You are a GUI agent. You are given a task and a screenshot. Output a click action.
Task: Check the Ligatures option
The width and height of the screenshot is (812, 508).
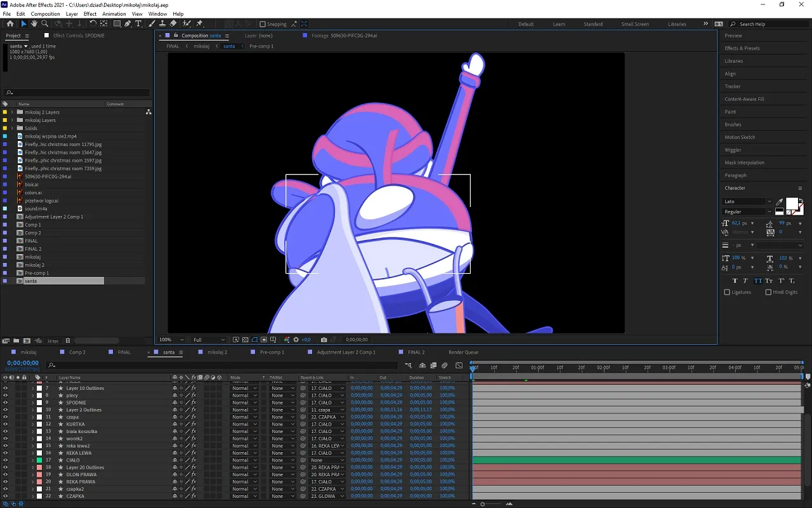tap(727, 292)
